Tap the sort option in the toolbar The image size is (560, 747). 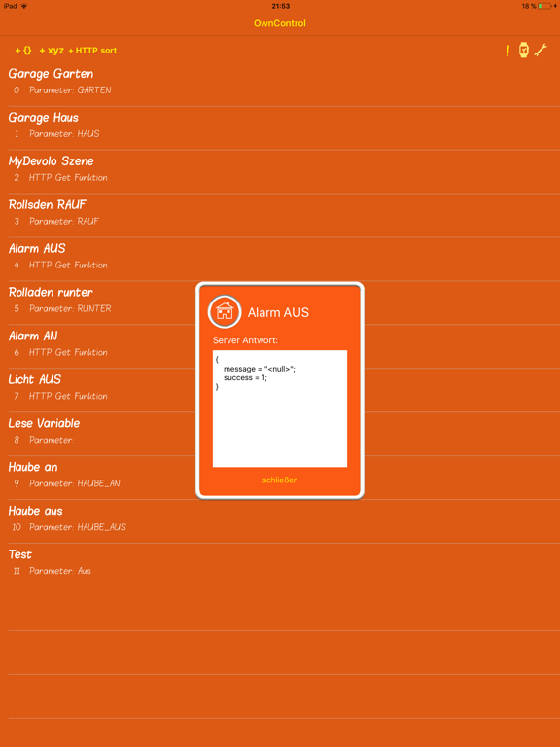[x=109, y=51]
